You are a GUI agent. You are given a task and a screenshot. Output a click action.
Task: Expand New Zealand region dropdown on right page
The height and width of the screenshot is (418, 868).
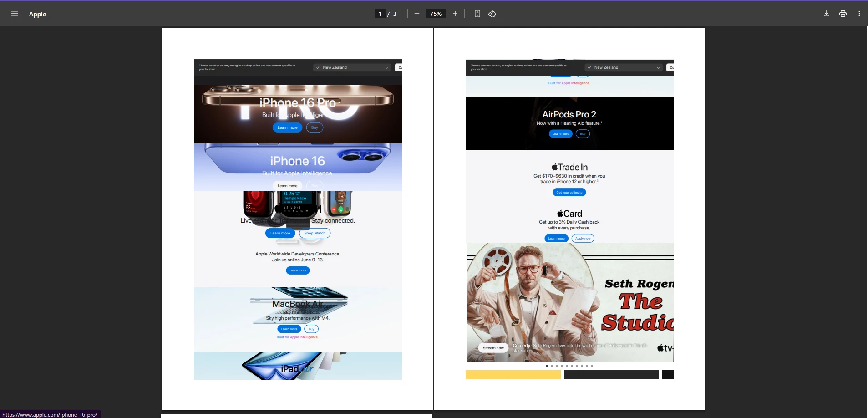point(624,67)
